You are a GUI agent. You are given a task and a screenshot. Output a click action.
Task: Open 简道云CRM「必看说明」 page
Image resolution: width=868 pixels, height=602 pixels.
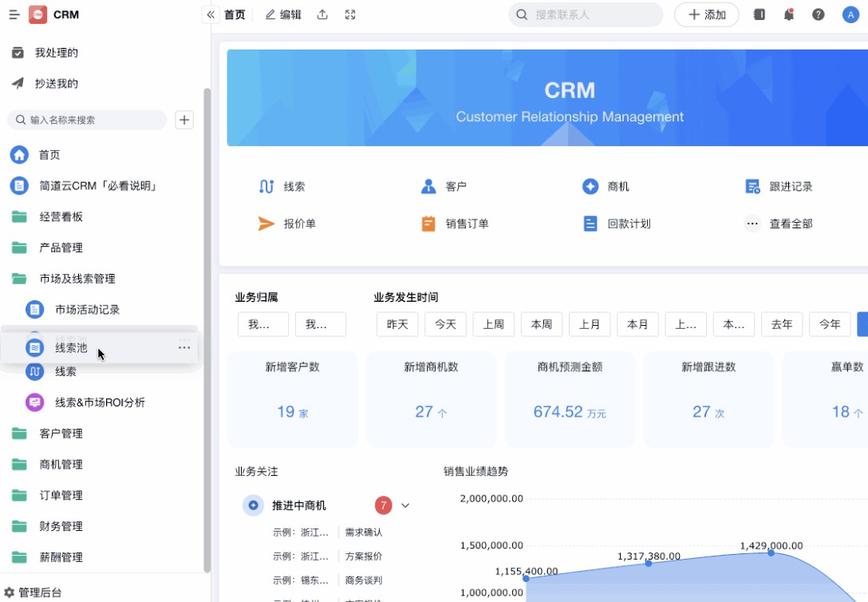(100, 185)
